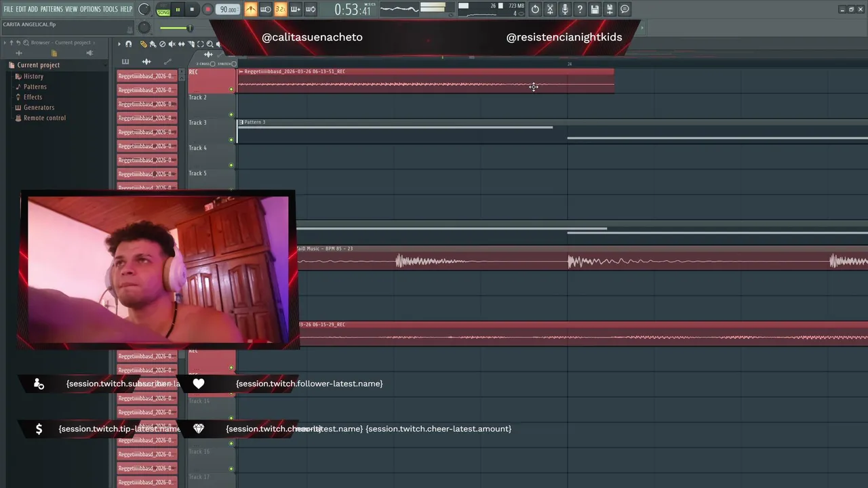Toggle the playlist snap magnet
Viewport: 868px width, 488px height.
(x=128, y=44)
